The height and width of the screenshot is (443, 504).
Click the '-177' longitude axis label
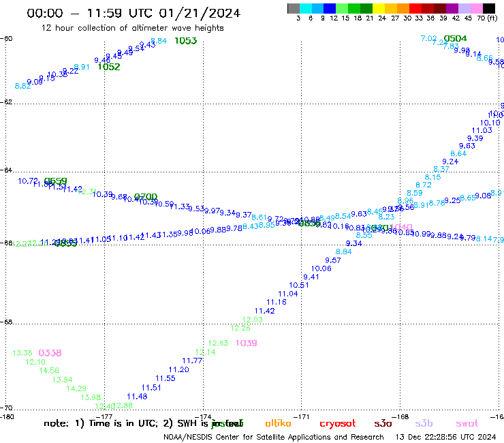104,416
